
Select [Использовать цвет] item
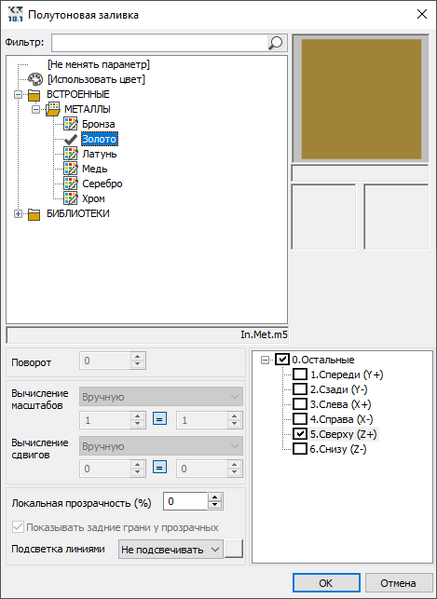pyautogui.click(x=96, y=79)
